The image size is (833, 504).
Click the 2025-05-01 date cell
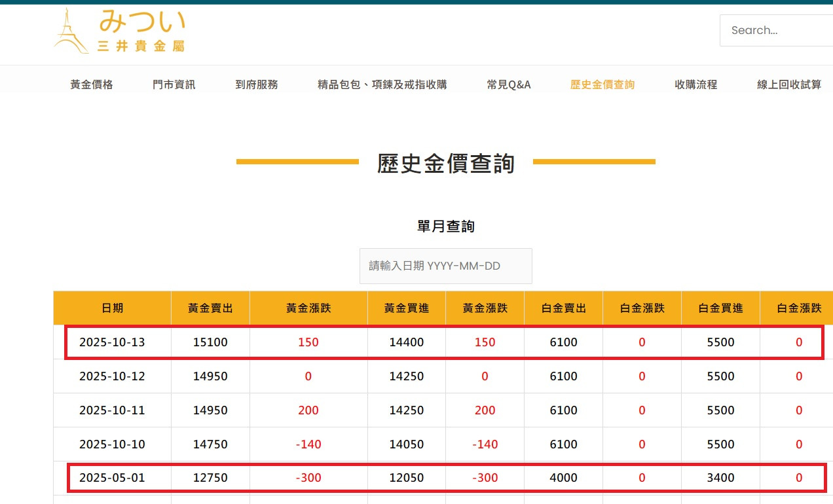point(112,478)
